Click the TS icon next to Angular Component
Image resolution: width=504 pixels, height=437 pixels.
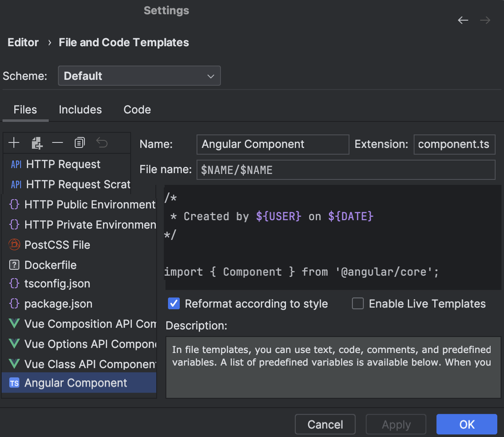pos(13,382)
